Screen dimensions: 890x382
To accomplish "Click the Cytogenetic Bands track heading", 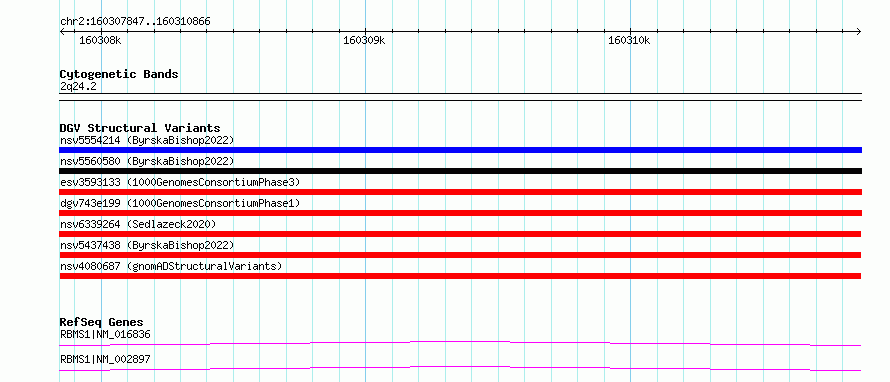I will coord(119,74).
